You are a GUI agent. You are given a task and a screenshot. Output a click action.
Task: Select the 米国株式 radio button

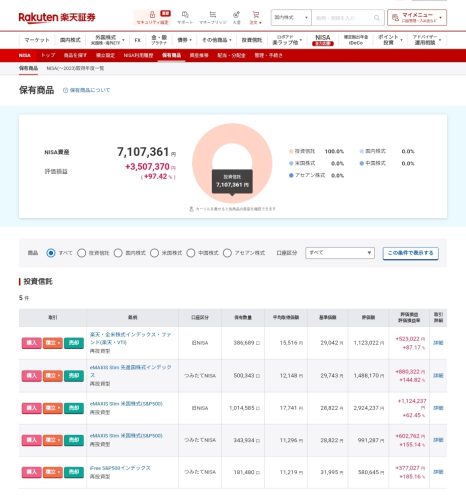click(154, 253)
